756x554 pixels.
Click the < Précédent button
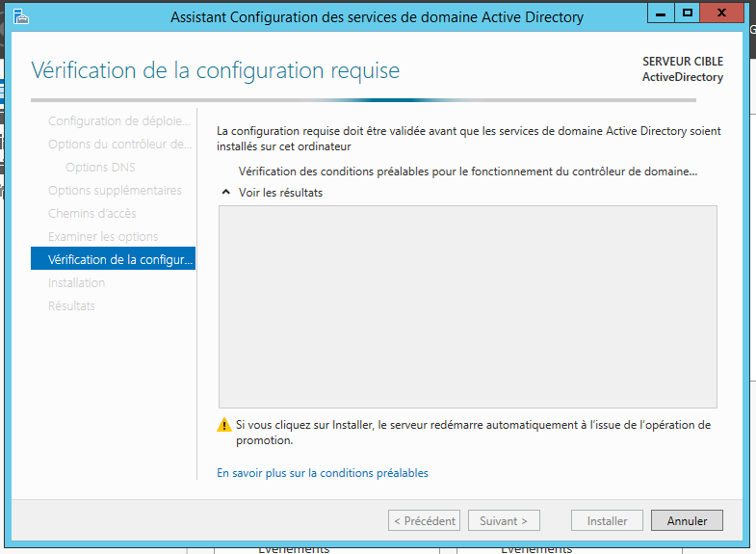click(425, 520)
